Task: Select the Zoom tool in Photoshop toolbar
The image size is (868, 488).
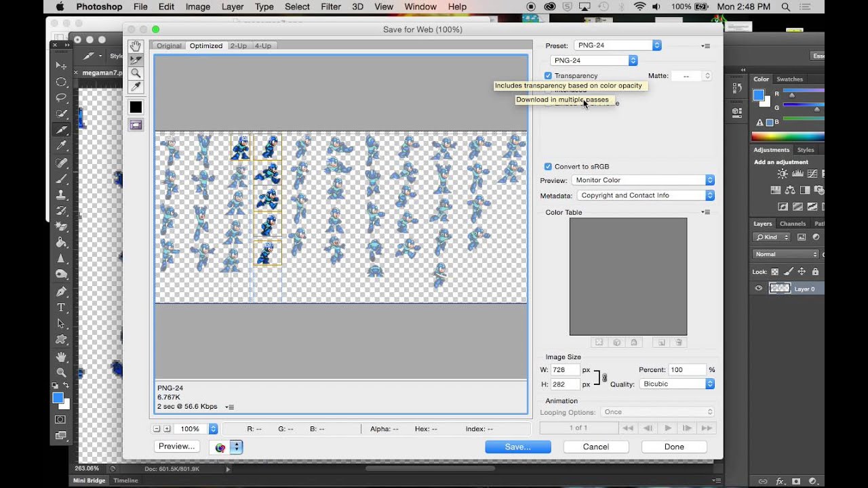Action: (x=62, y=372)
